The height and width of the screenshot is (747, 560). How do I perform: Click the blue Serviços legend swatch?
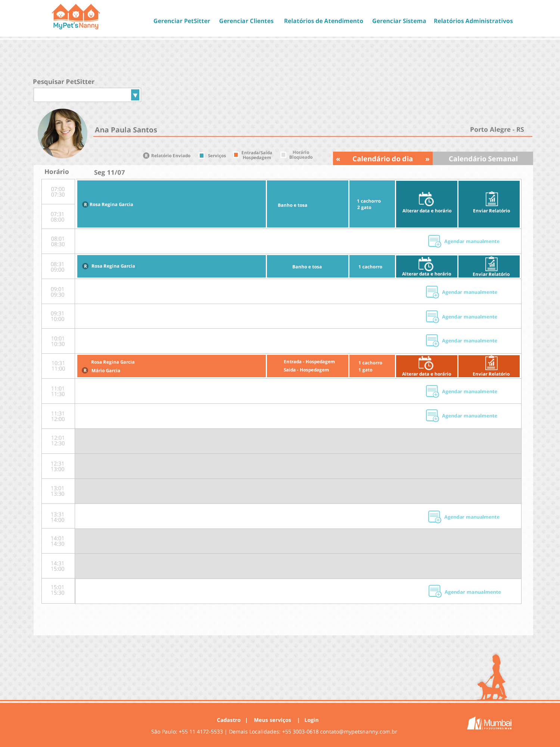(202, 156)
